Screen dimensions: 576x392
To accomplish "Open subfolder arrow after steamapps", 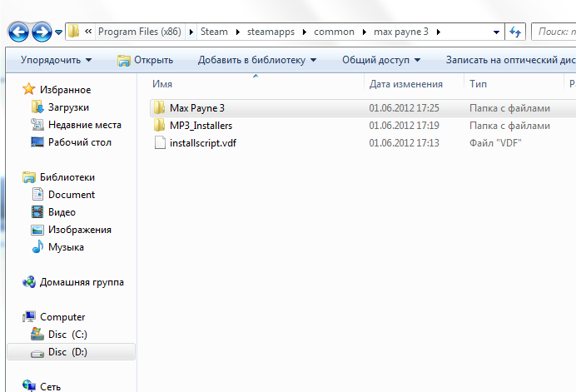I will pyautogui.click(x=304, y=32).
